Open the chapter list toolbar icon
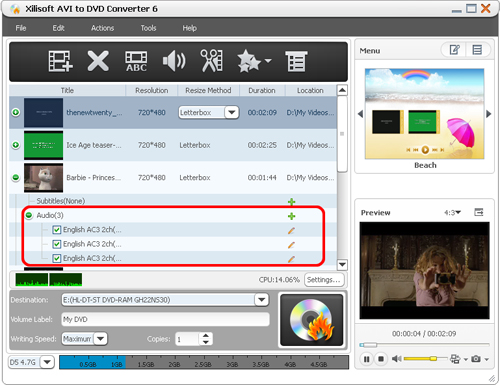This screenshot has width=500, height=385. pyautogui.click(x=296, y=61)
